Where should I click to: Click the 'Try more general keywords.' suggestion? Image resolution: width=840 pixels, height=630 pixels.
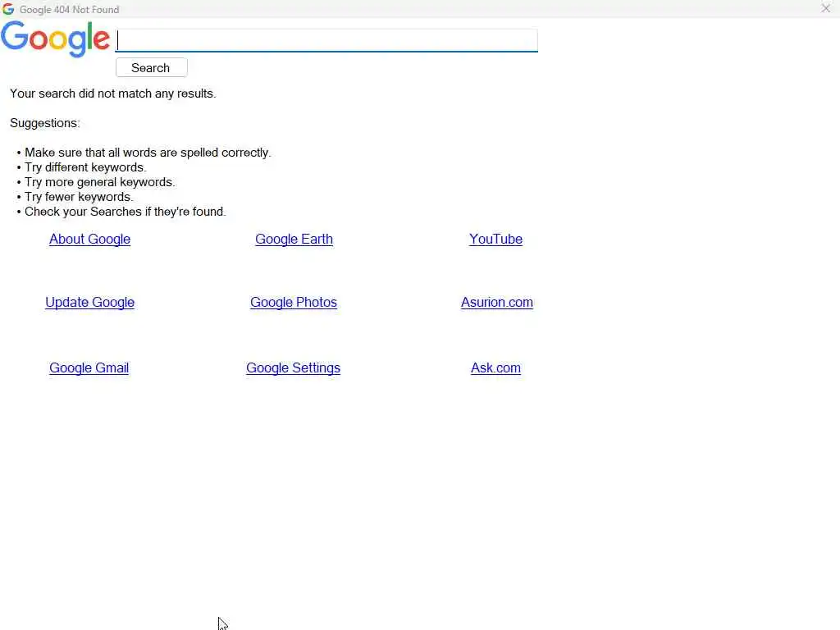coord(99,182)
